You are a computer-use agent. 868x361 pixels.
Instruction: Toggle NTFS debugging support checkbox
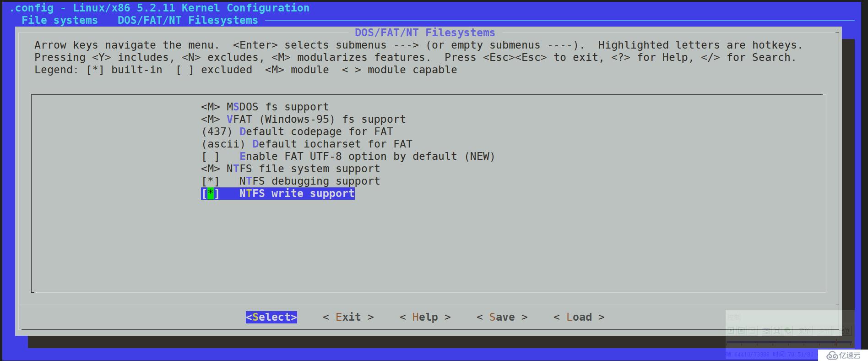[291, 181]
